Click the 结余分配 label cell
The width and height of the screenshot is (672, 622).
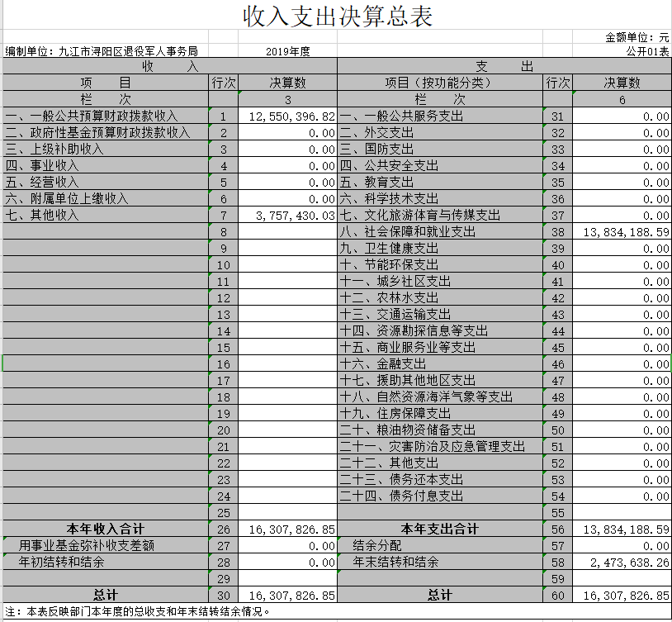pyautogui.click(x=439, y=545)
